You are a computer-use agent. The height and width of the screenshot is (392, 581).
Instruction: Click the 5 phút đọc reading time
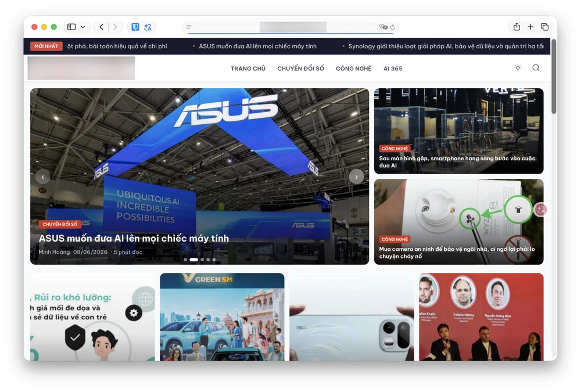(128, 252)
